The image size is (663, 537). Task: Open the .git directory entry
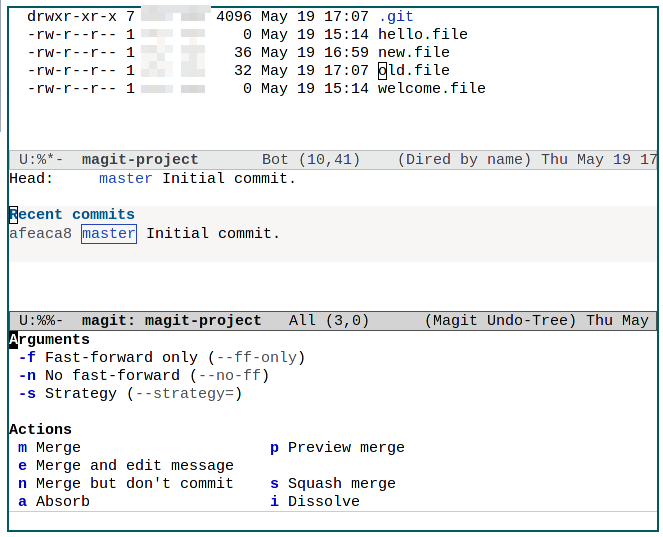[395, 16]
